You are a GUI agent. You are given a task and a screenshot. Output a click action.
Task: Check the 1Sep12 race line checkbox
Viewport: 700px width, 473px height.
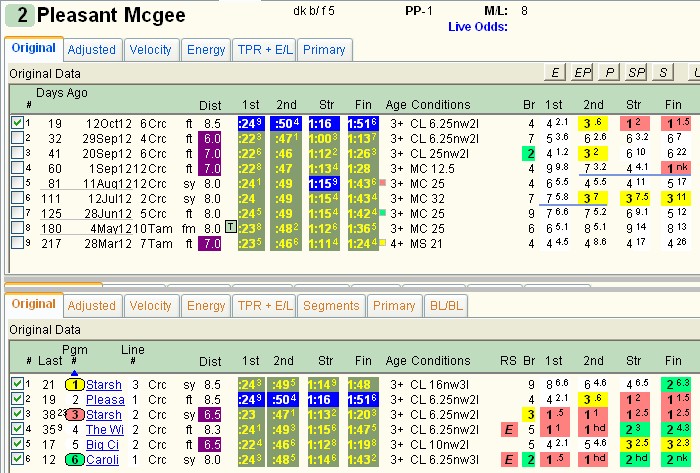[17, 168]
